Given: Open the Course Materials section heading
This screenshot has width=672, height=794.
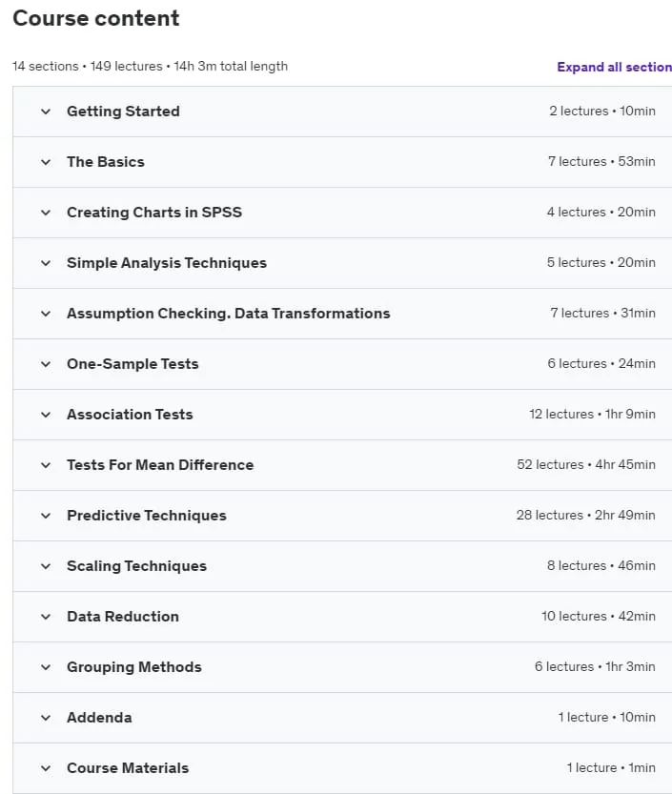Looking at the screenshot, I should tap(128, 768).
